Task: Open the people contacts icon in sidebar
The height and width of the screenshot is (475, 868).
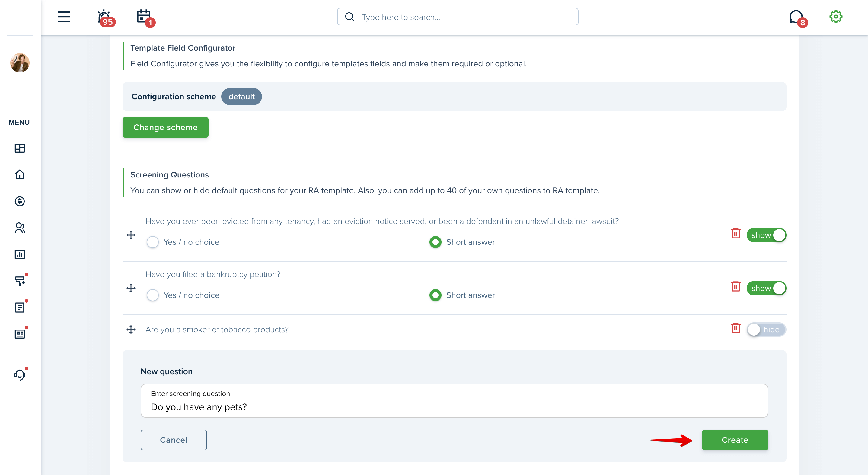Action: 20,228
